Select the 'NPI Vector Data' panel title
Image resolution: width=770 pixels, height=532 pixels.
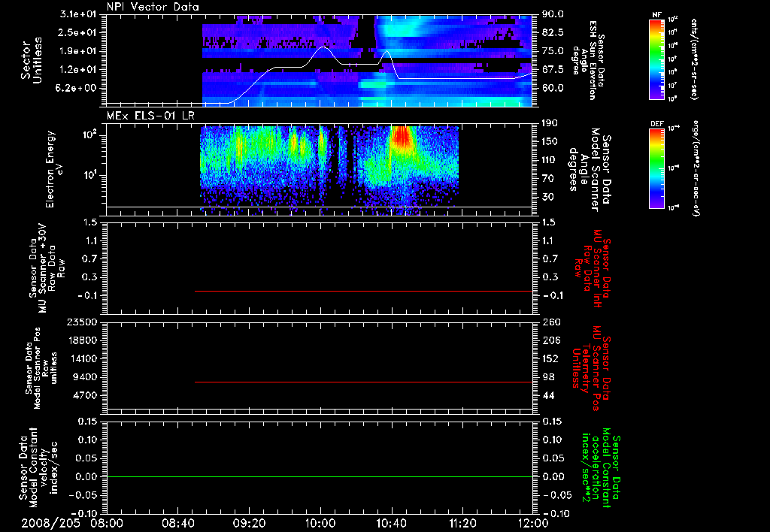pyautogui.click(x=153, y=7)
